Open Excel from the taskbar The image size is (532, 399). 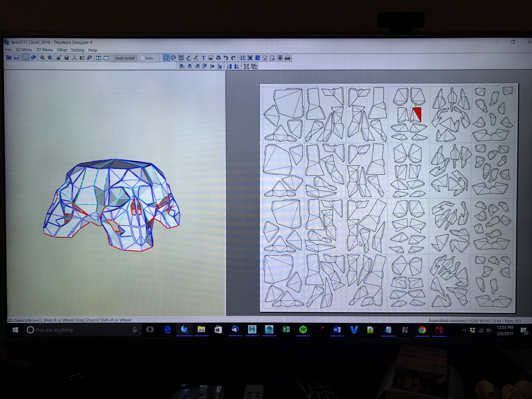[286, 329]
